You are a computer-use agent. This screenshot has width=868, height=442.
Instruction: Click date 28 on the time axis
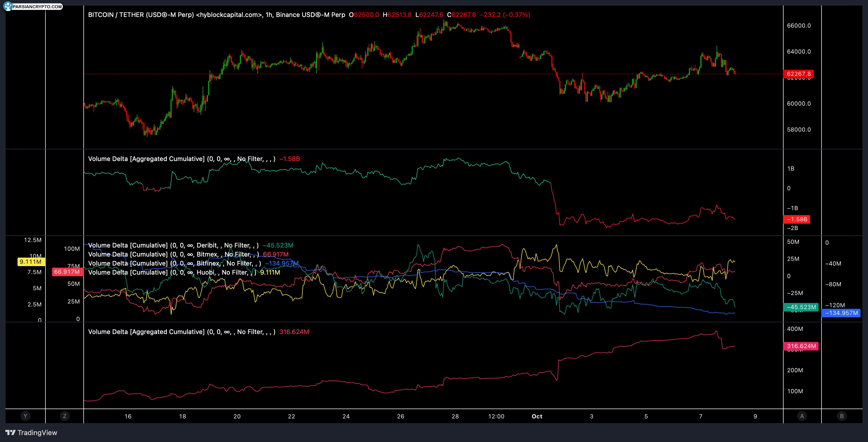(455, 417)
